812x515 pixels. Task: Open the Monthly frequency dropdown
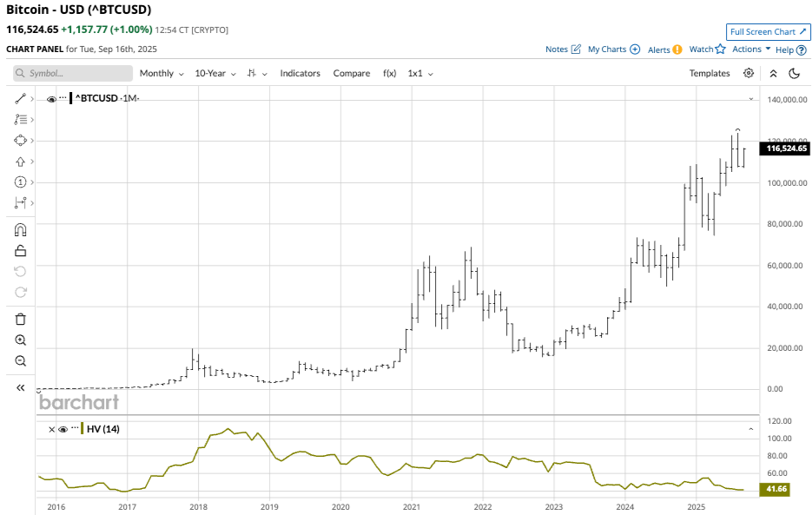(162, 73)
